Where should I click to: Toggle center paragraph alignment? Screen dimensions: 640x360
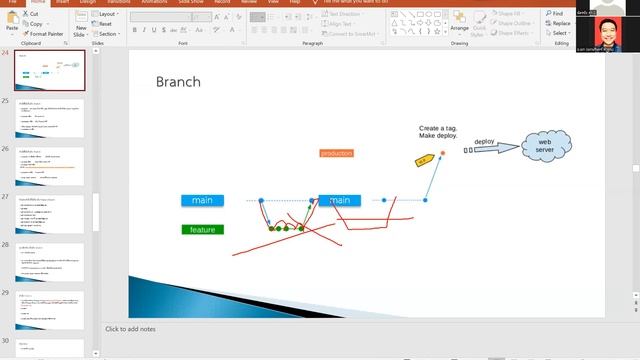(264, 30)
